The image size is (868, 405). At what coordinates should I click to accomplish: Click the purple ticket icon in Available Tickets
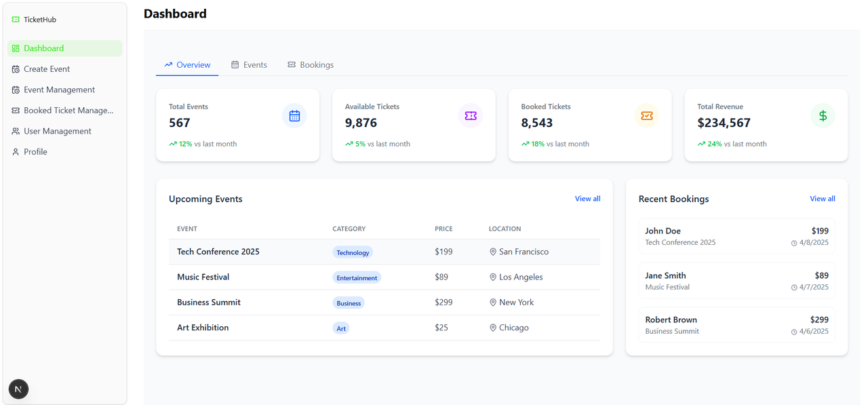point(471,116)
